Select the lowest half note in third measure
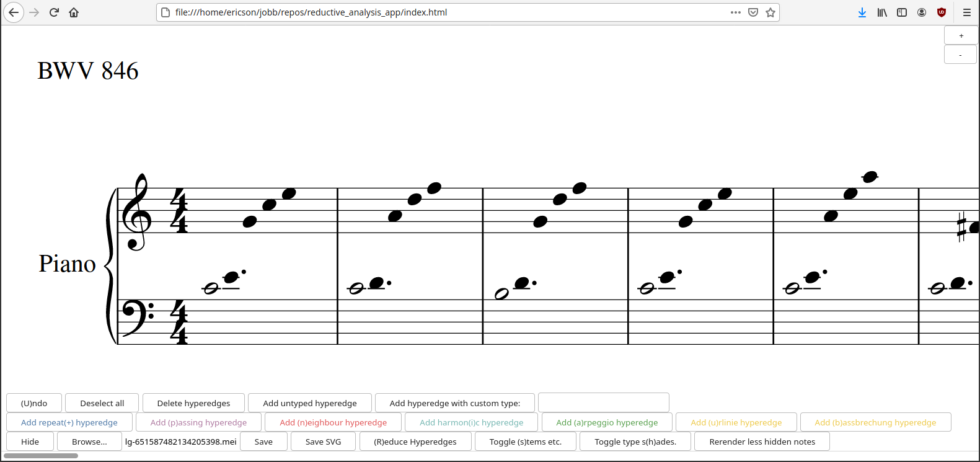Image resolution: width=980 pixels, height=462 pixels. [x=501, y=294]
